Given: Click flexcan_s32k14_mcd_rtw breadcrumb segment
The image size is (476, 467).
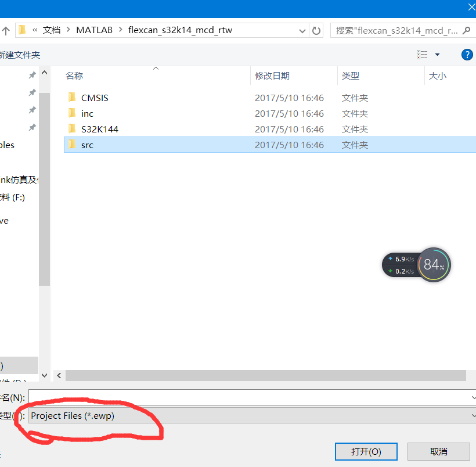Looking at the screenshot, I should click(180, 30).
